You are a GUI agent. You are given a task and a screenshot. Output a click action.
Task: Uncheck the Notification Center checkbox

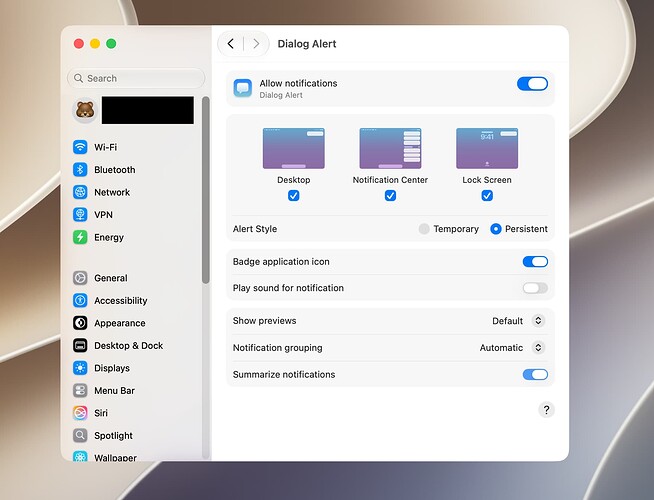(390, 196)
